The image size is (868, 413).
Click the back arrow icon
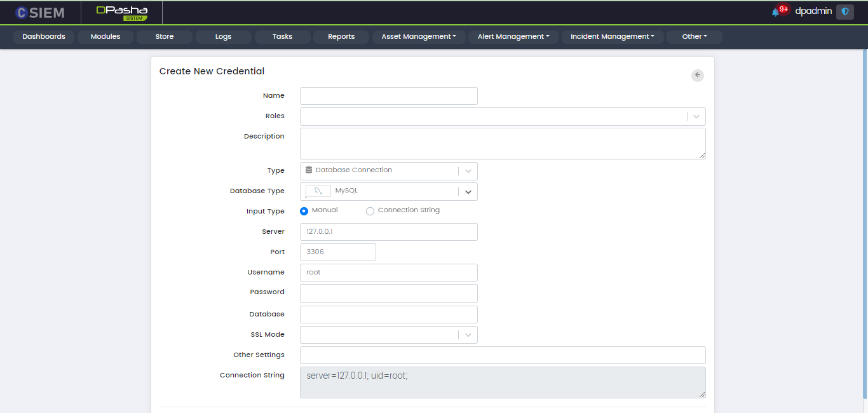tap(698, 75)
